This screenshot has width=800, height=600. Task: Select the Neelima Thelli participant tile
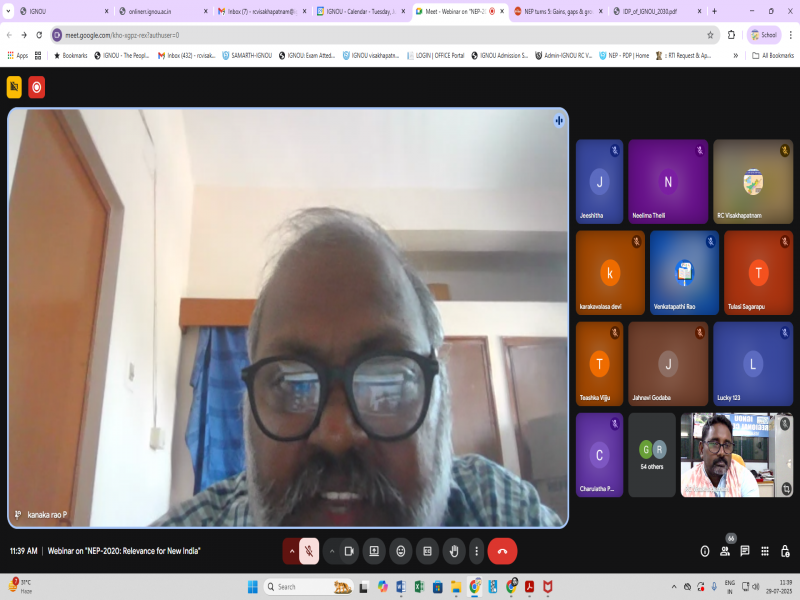pyautogui.click(x=668, y=182)
